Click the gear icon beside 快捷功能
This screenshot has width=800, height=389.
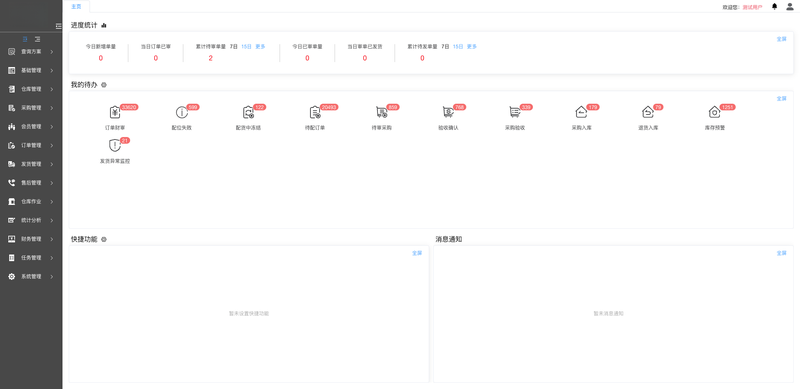click(x=104, y=239)
